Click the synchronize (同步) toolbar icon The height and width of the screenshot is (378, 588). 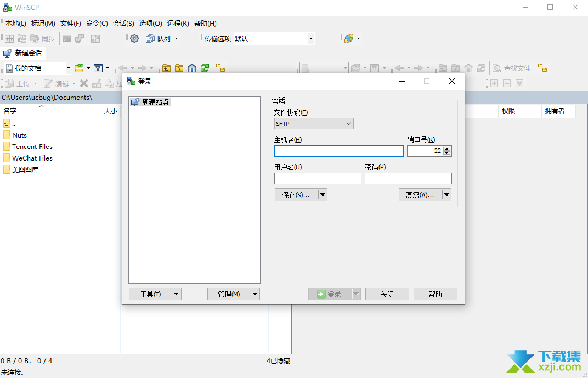pos(42,38)
